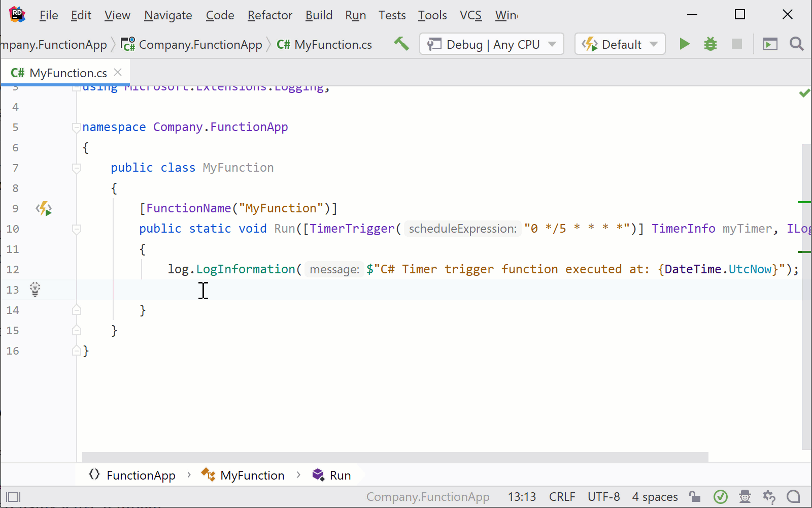The height and width of the screenshot is (508, 812).
Task: Open the Refactor menu
Action: click(x=269, y=15)
